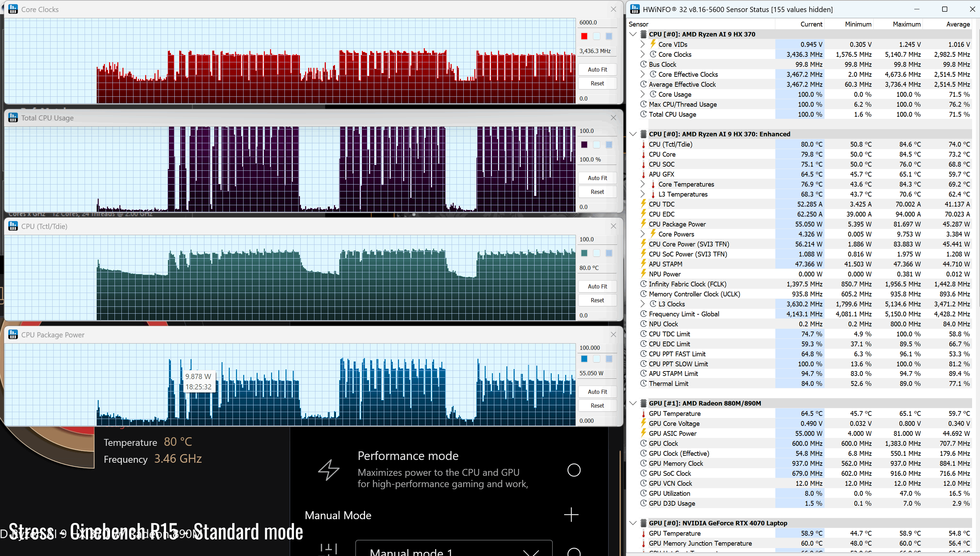Click the lightning bolt icon for Core VIDs
The height and width of the screenshot is (556, 980).
click(653, 44)
